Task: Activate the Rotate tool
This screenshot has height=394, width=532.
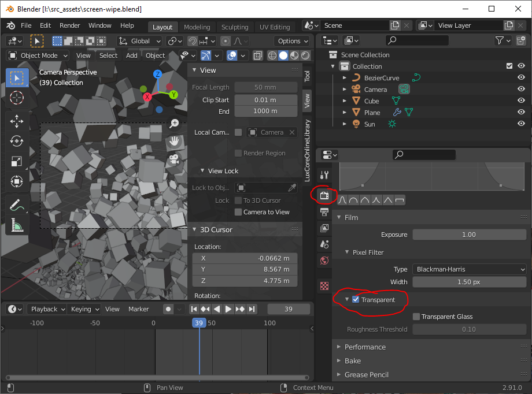Action: 17,140
